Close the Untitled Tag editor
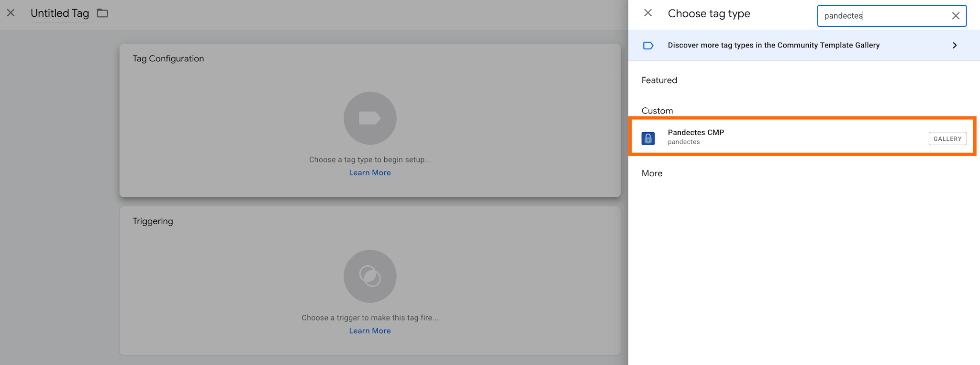This screenshot has height=365, width=980. (11, 13)
